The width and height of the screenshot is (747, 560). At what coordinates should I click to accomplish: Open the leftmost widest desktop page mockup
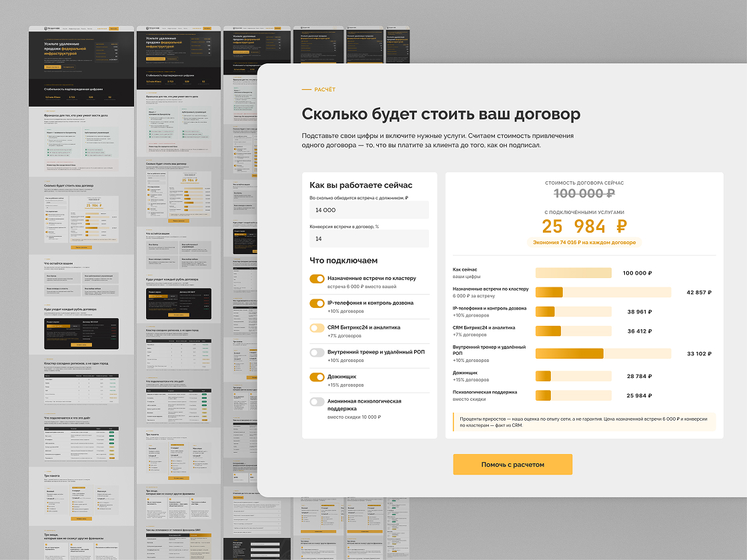[x=81, y=293]
